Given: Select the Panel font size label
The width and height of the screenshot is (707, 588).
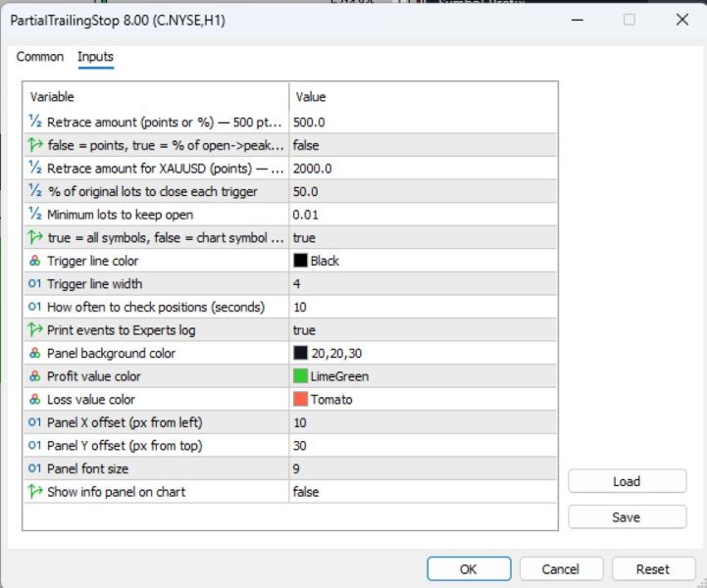Looking at the screenshot, I should pos(87,468).
